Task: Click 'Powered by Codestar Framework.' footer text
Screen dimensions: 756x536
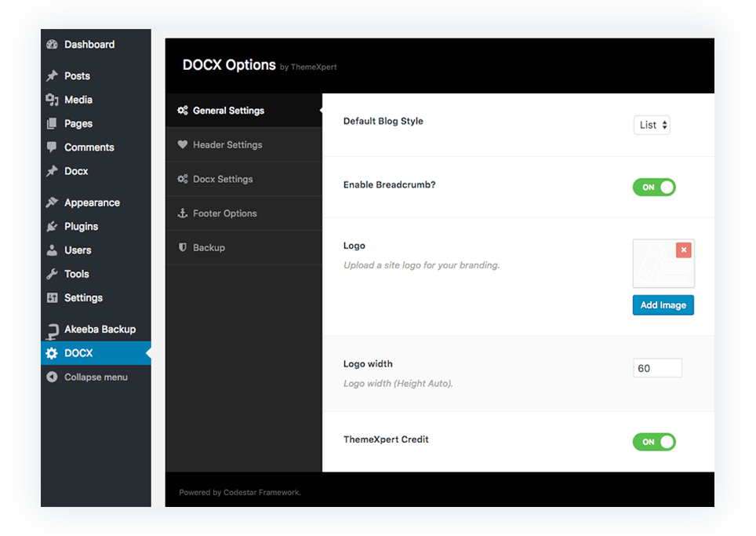Action: pyautogui.click(x=240, y=493)
